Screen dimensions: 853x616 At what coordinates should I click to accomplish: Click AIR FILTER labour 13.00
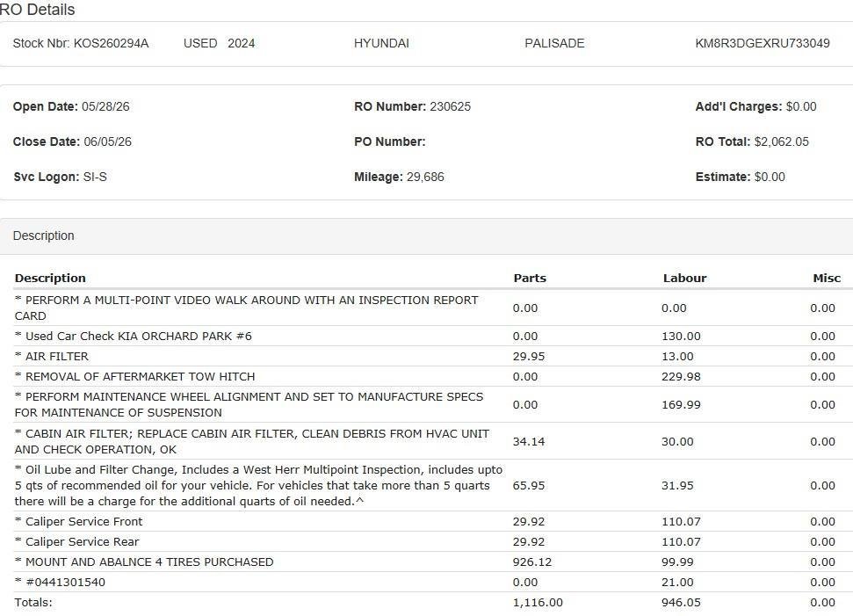pyautogui.click(x=677, y=357)
